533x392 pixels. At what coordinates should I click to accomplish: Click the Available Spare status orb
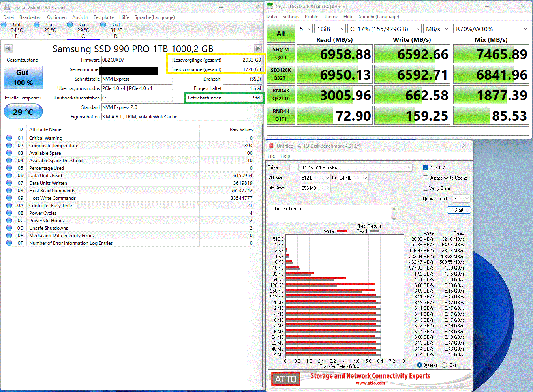(x=9, y=153)
